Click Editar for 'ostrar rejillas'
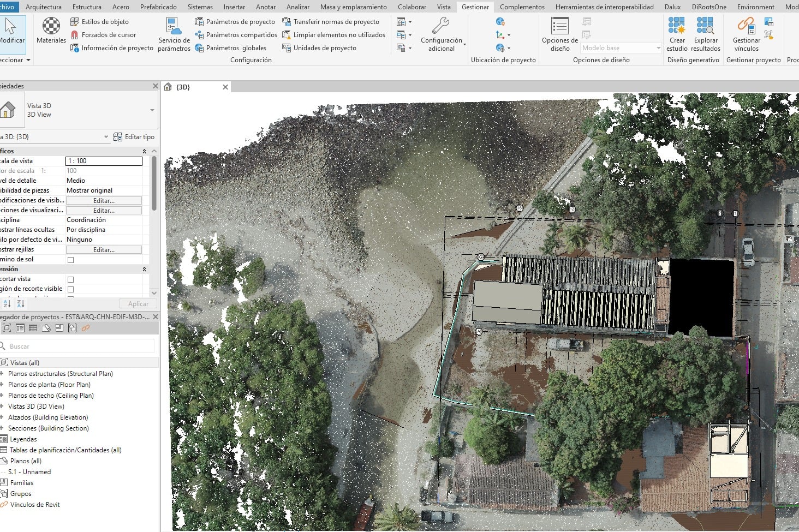Viewport: 799px width, 532px height. click(104, 249)
